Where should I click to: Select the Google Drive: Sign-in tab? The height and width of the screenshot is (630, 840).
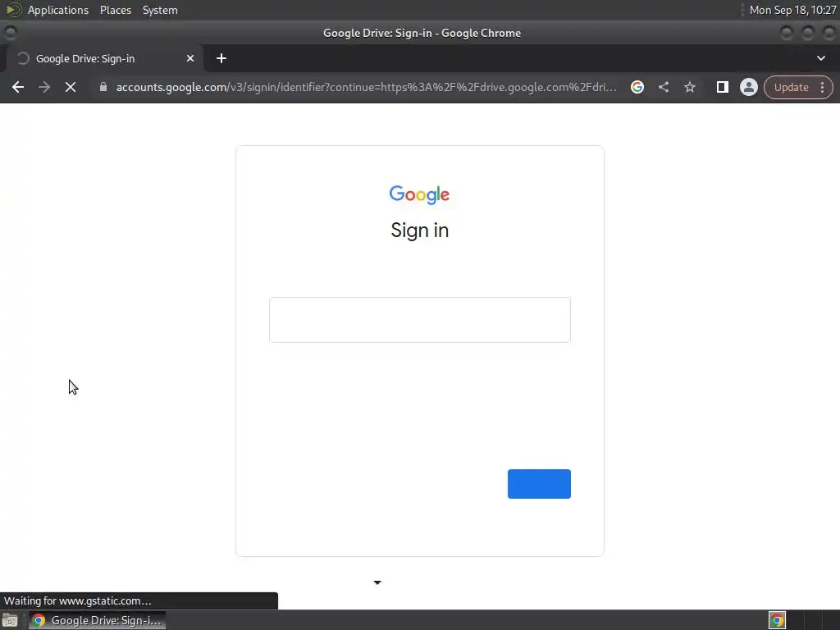point(104,58)
